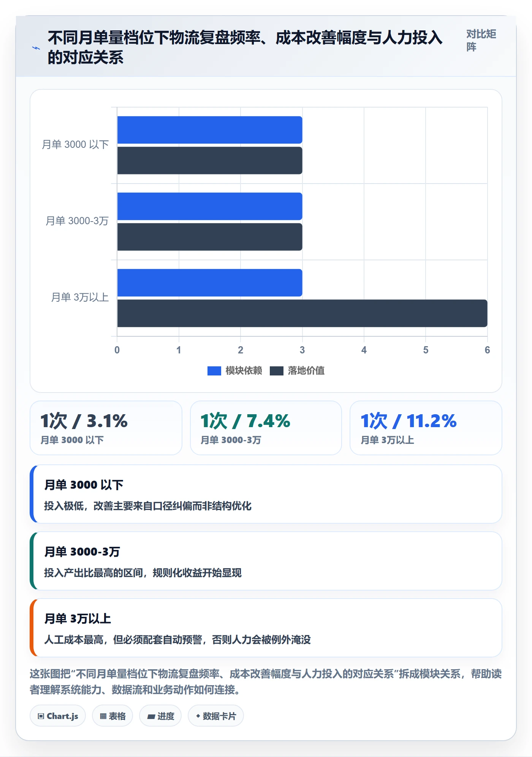
Task: Select the blue 模块依赖 bar for 月单 3000 以下
Action: point(210,130)
